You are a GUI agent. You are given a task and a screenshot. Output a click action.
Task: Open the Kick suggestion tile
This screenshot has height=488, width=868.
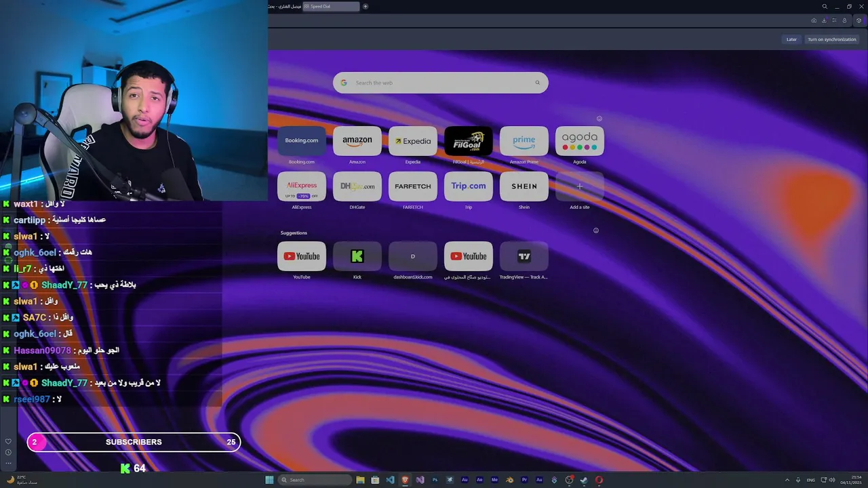point(357,256)
